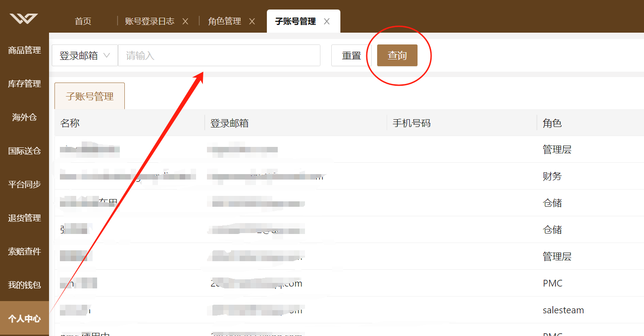Image resolution: width=644 pixels, height=336 pixels.
Task: Close the 子账号管理 tab
Action: point(327,21)
